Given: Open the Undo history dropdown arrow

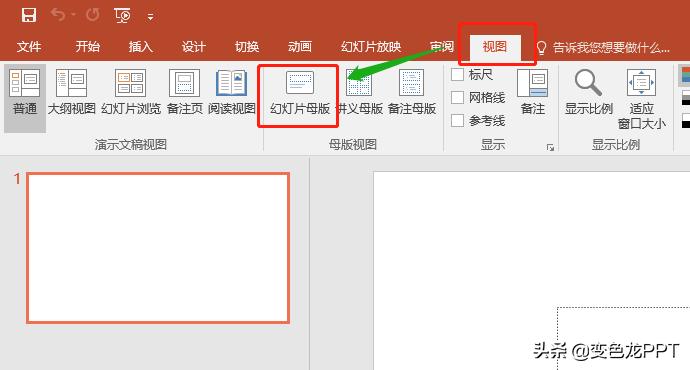Looking at the screenshot, I should coord(73,15).
